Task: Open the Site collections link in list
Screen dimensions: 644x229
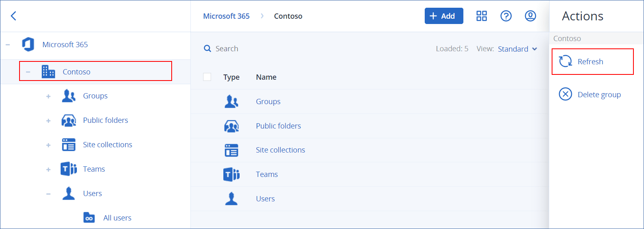Action: click(280, 150)
